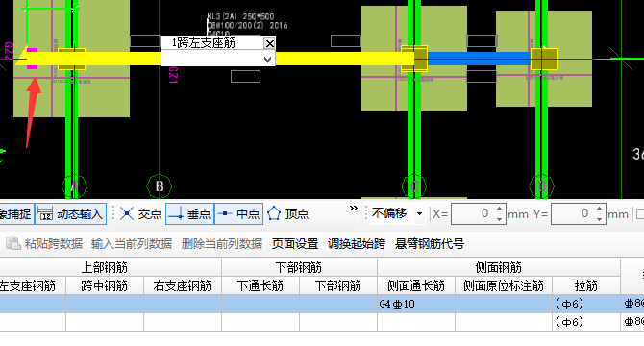Click 输入当前列数据 button

click(132, 244)
